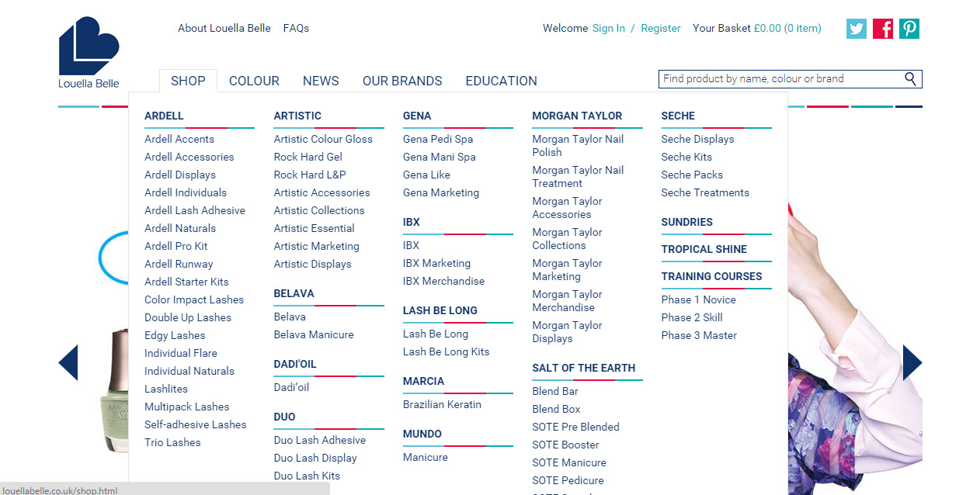The image size is (980, 495).
Task: Select Morgan Taylor Nail Polish
Action: tap(578, 146)
